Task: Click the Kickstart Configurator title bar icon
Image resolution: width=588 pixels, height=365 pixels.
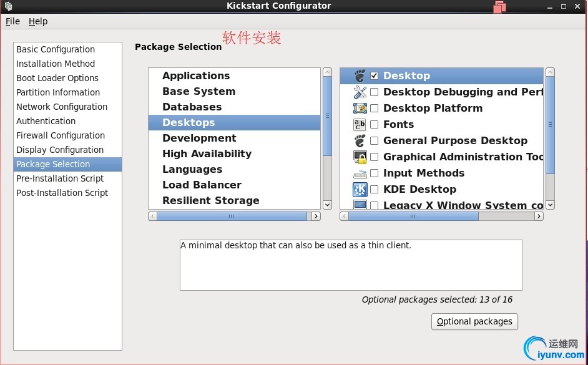Action: [x=8, y=6]
